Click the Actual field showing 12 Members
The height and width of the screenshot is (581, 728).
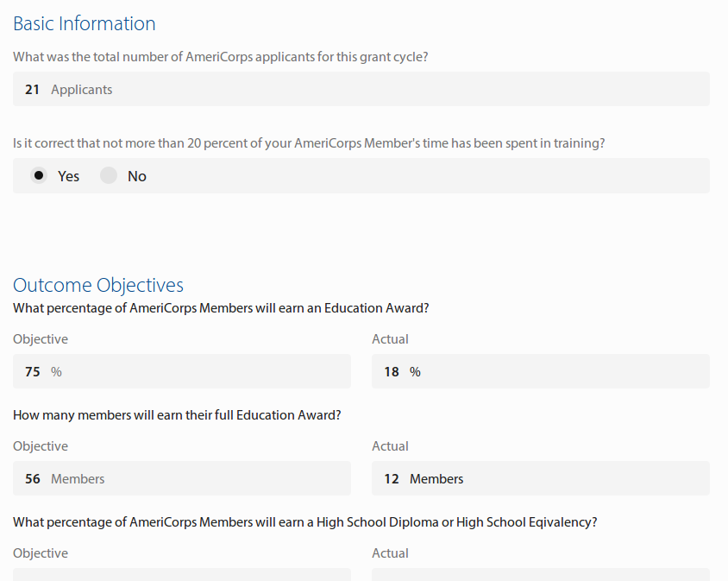coord(540,478)
